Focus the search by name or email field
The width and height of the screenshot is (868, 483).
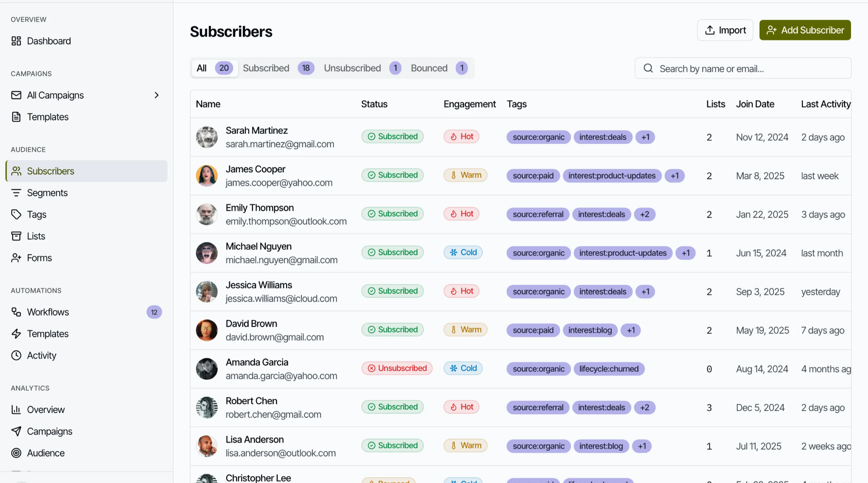click(743, 68)
